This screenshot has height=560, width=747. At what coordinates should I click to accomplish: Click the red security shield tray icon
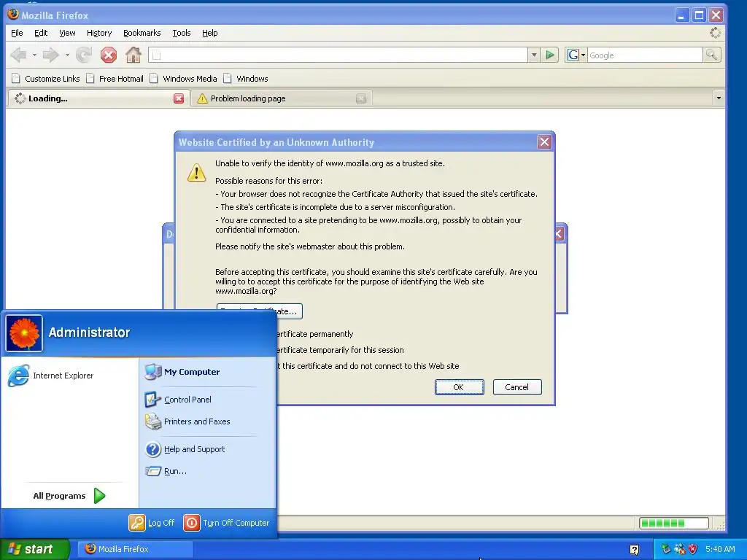pyautogui.click(x=693, y=549)
